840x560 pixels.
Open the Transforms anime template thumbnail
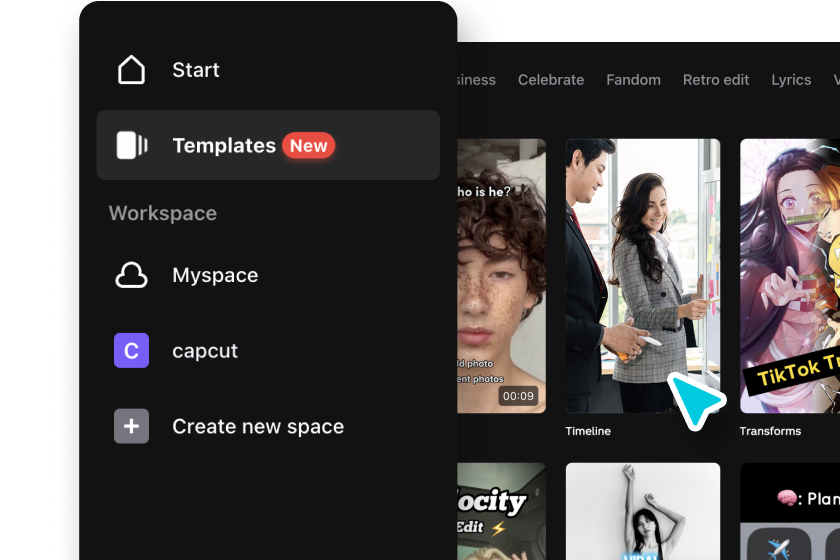(x=790, y=276)
